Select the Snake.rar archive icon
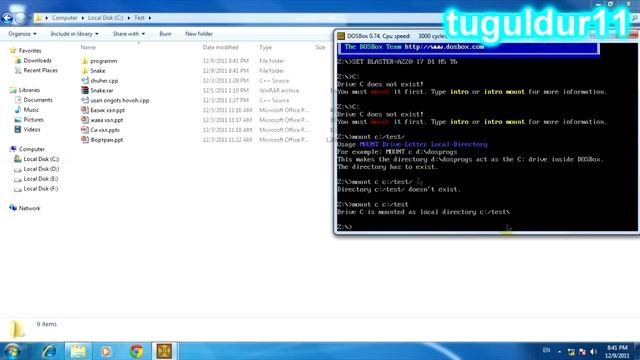The width and height of the screenshot is (640, 360). [x=84, y=90]
